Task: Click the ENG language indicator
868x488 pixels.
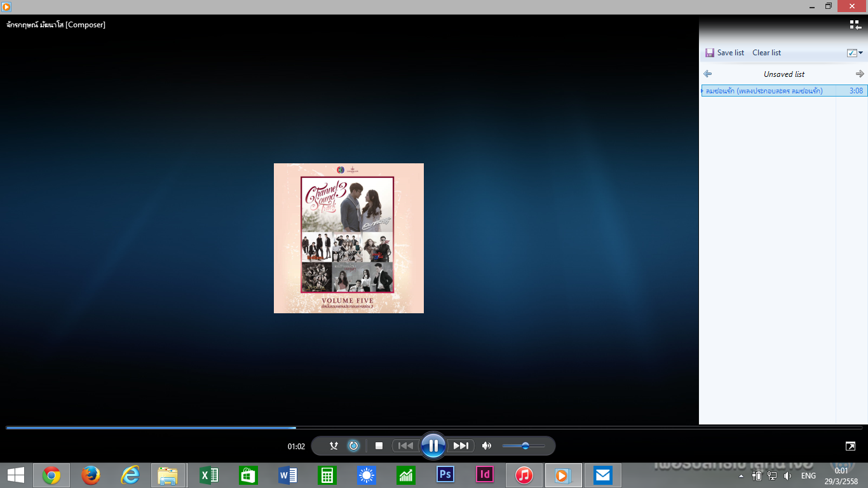Action: coord(808,475)
